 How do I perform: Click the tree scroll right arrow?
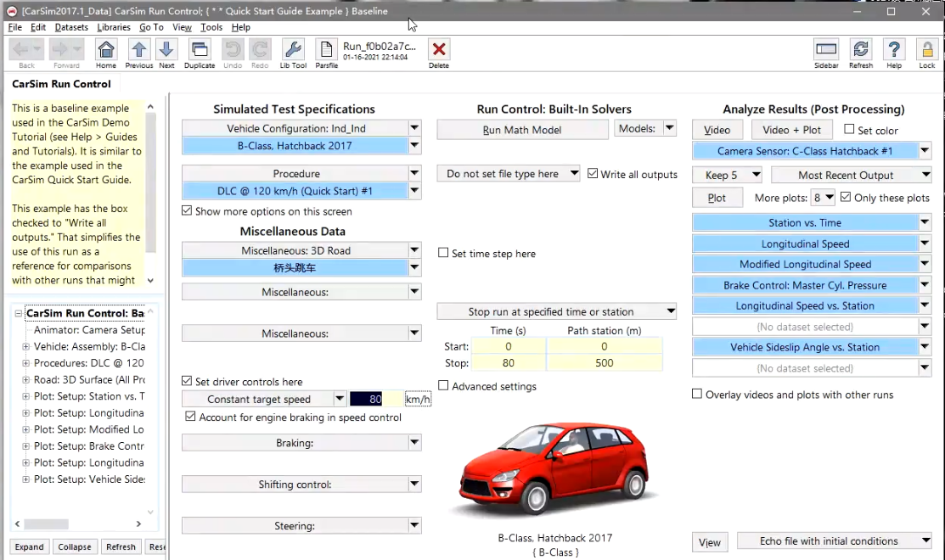click(138, 524)
